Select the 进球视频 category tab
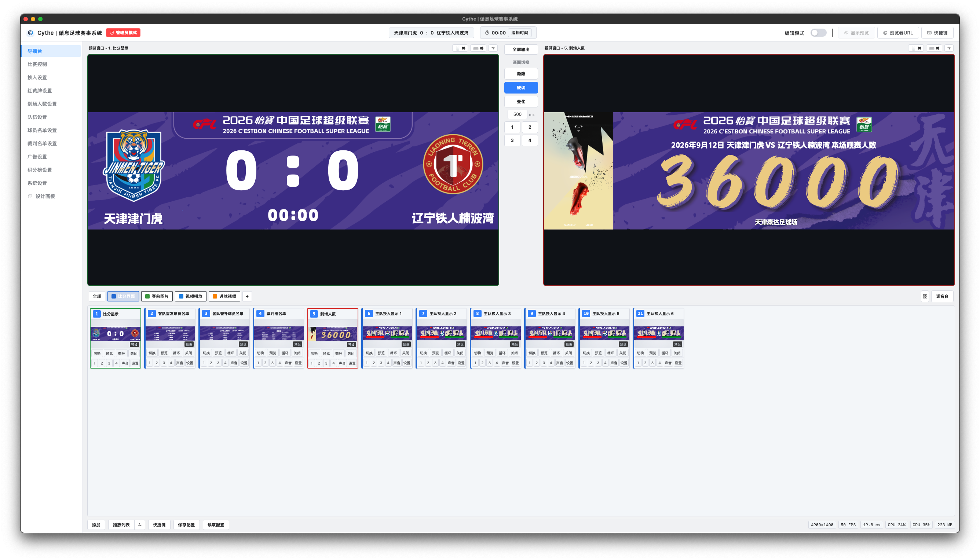The height and width of the screenshot is (560, 980). [224, 296]
